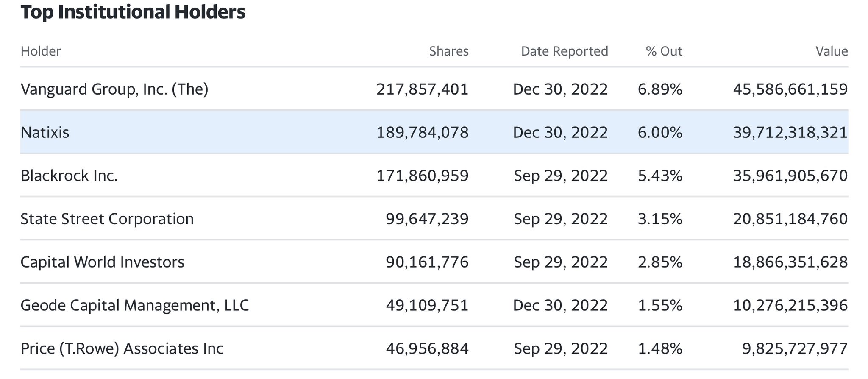
Task: Click Natixis row Dec 30, 2022 date
Action: click(x=561, y=133)
